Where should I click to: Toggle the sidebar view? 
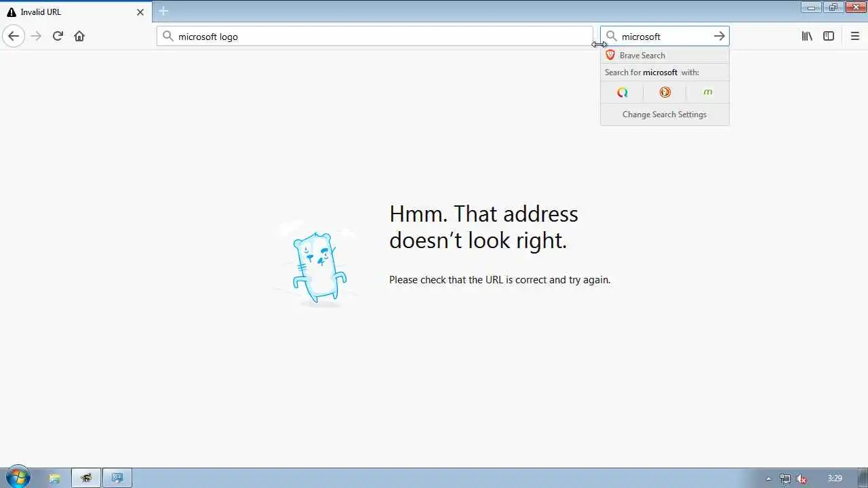click(x=829, y=37)
